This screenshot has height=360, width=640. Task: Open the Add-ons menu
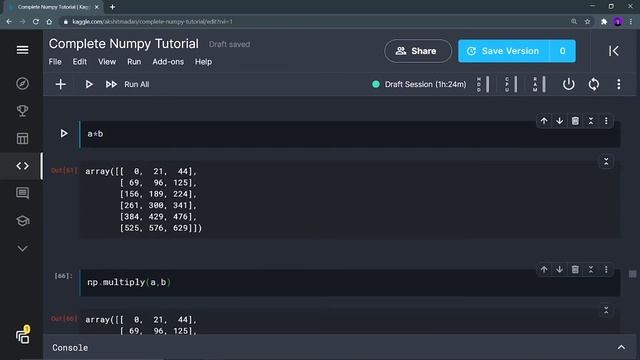(x=168, y=62)
